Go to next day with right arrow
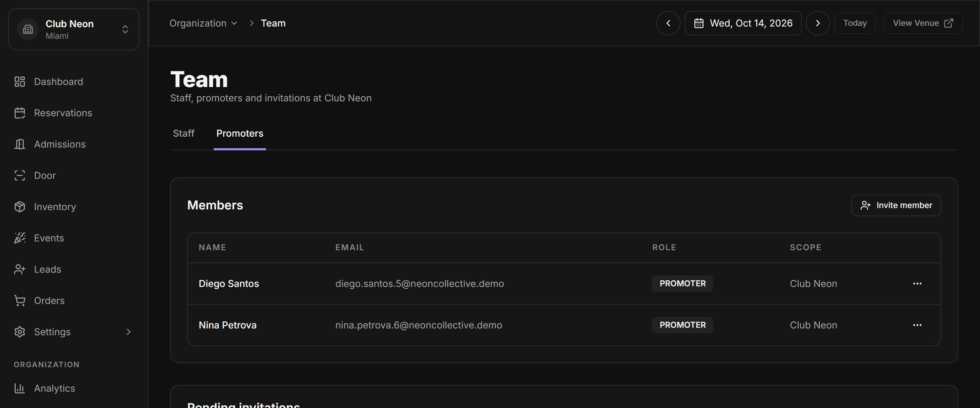Viewport: 980px width, 408px height. 817,23
